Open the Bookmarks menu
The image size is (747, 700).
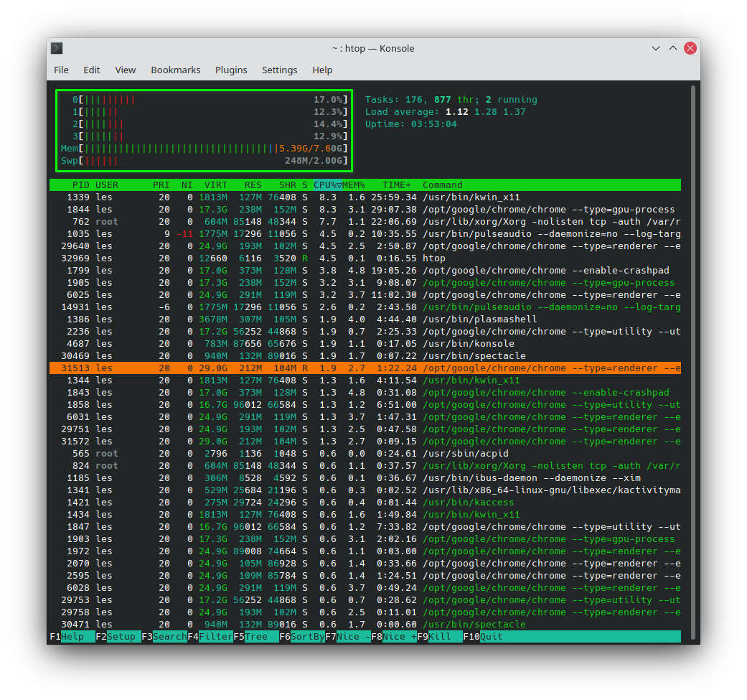click(x=176, y=70)
